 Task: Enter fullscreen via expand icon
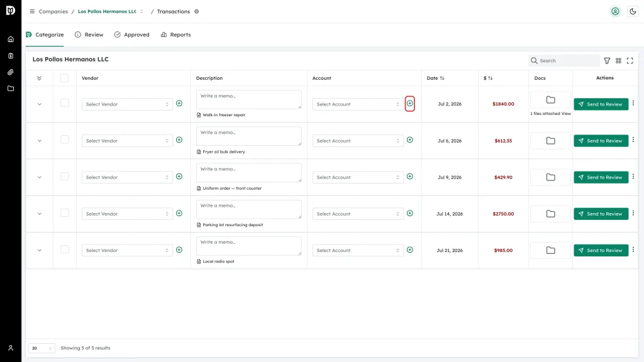tap(630, 61)
